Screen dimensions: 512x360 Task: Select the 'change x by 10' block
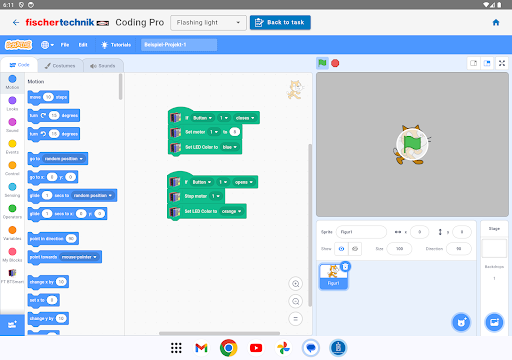48,282
